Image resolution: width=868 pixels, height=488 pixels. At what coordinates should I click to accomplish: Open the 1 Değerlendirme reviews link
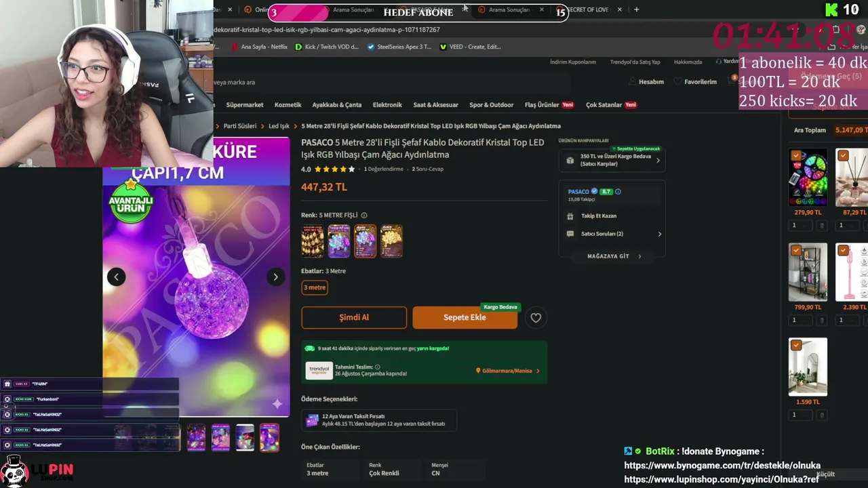tap(384, 169)
